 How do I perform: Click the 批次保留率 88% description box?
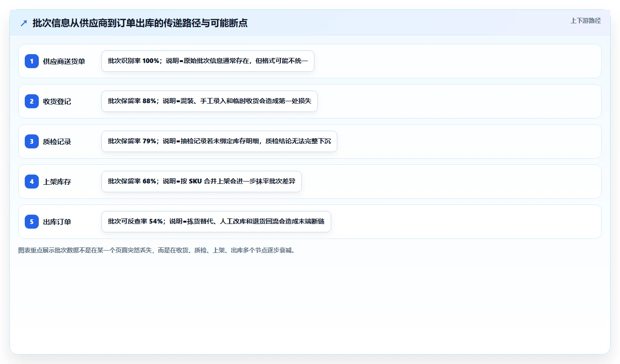(209, 101)
